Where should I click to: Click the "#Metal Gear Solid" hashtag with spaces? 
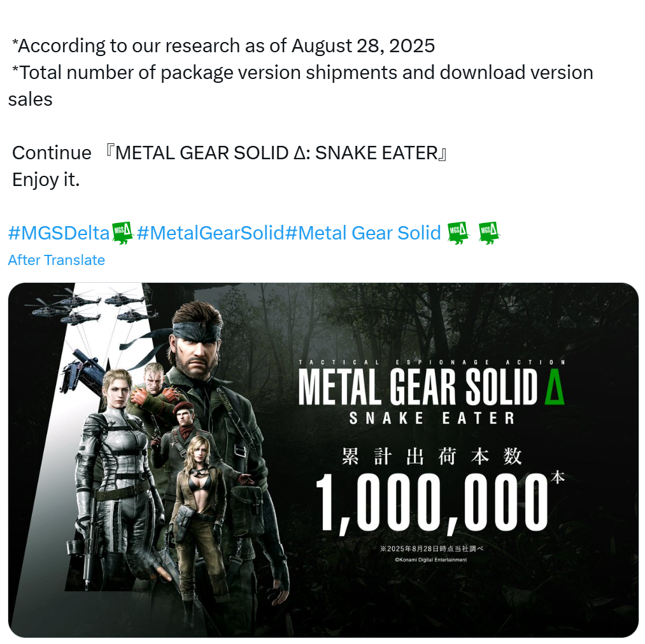click(x=363, y=233)
